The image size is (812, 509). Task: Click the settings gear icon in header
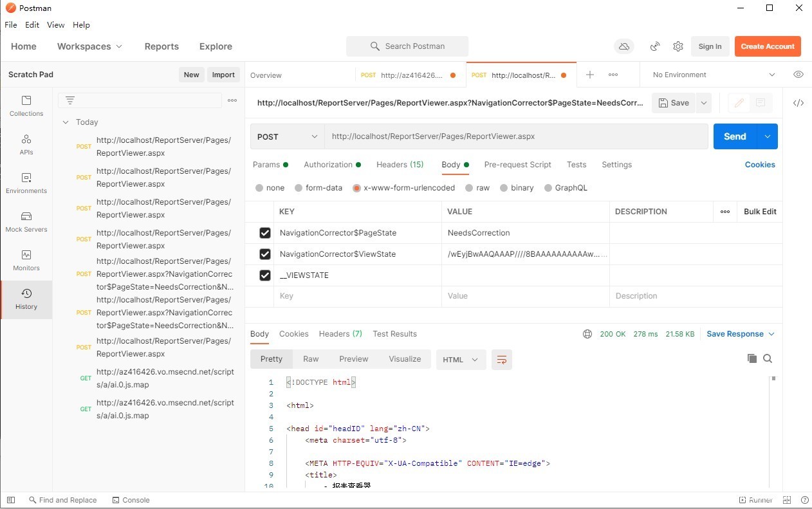click(x=678, y=46)
